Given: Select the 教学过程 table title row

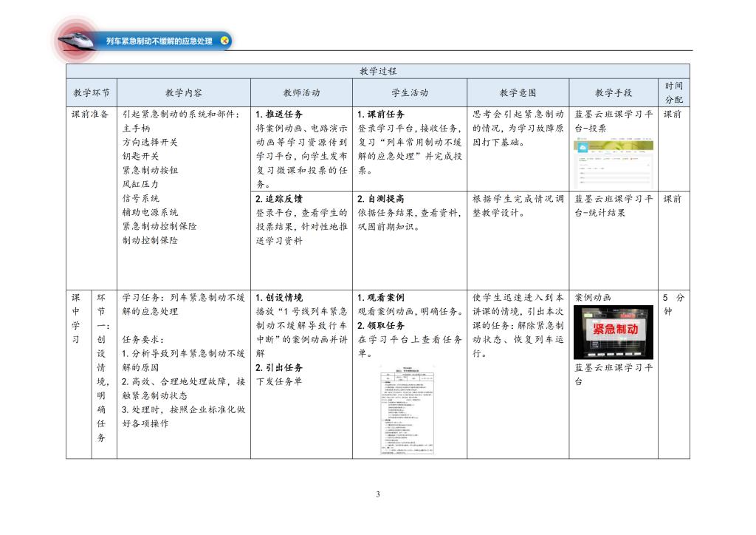Looking at the screenshot, I should click(x=378, y=71).
